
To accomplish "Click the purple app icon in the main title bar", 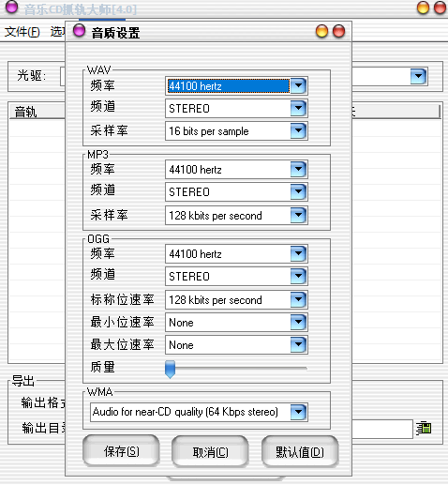I will click(11, 7).
